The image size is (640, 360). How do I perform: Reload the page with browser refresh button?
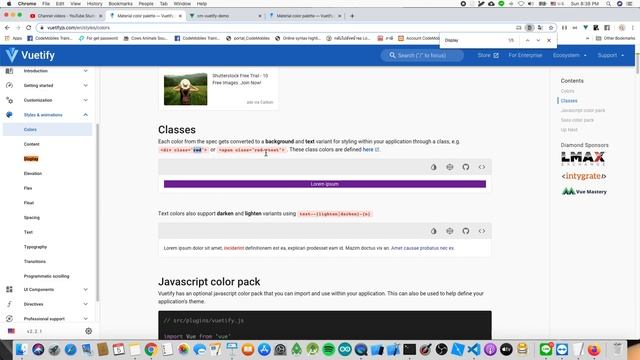coord(28,27)
